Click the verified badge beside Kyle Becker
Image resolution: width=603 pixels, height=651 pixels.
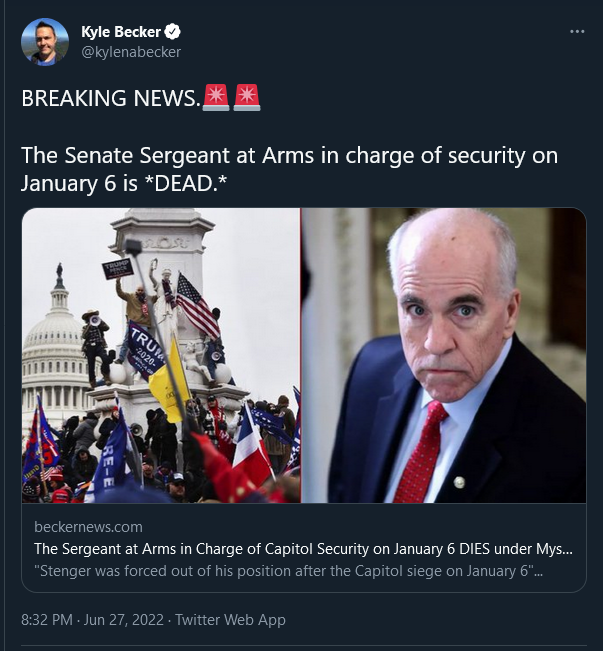point(172,32)
